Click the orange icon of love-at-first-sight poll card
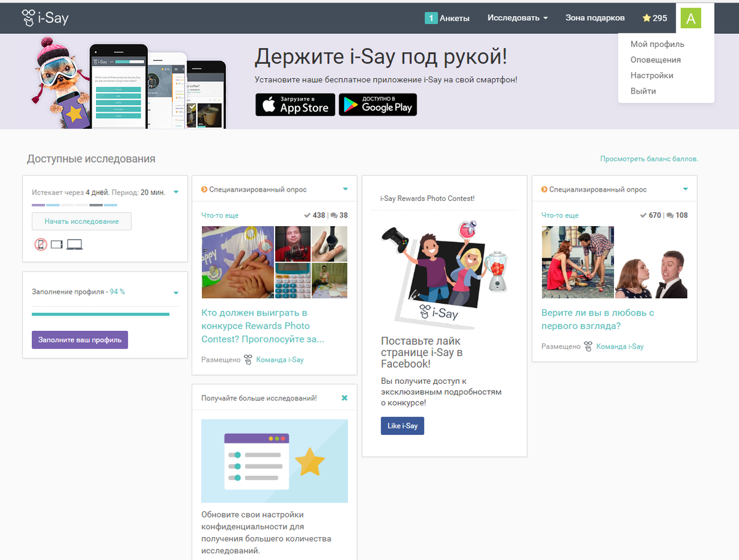This screenshot has height=560, width=739. 544,190
